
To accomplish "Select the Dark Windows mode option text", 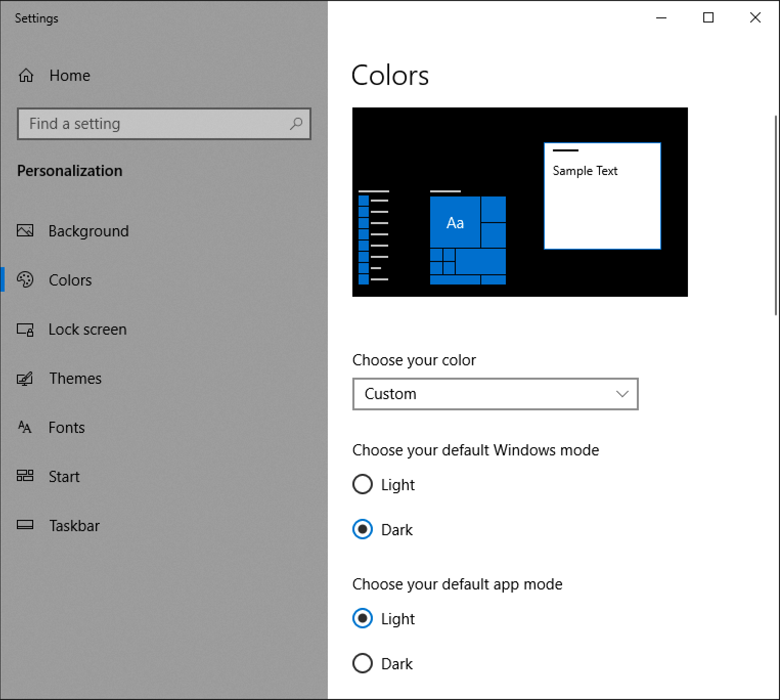I will pyautogui.click(x=397, y=530).
